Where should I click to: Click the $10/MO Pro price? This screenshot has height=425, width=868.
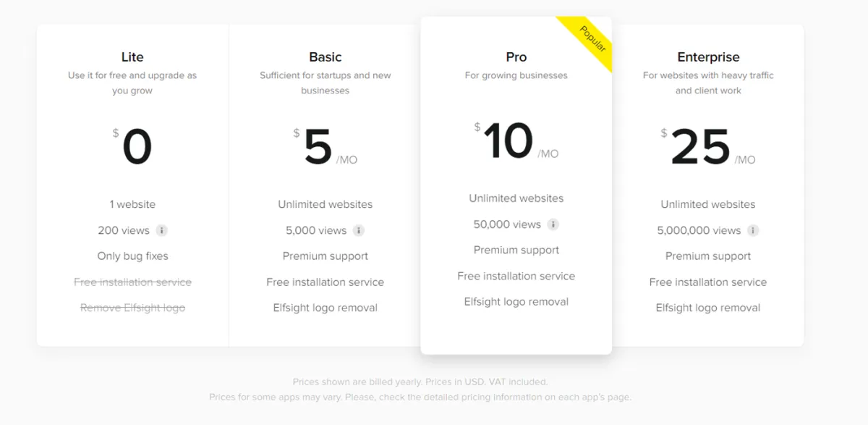516,141
